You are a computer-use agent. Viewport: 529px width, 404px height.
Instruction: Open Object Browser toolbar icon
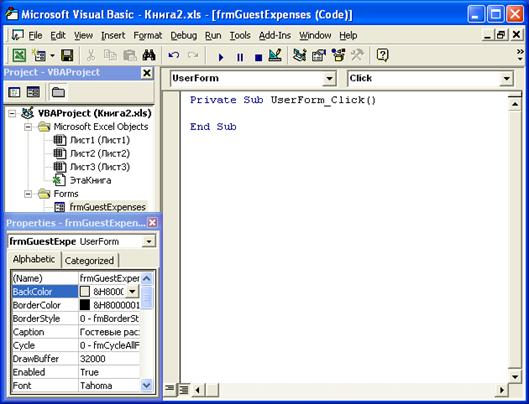(x=338, y=55)
